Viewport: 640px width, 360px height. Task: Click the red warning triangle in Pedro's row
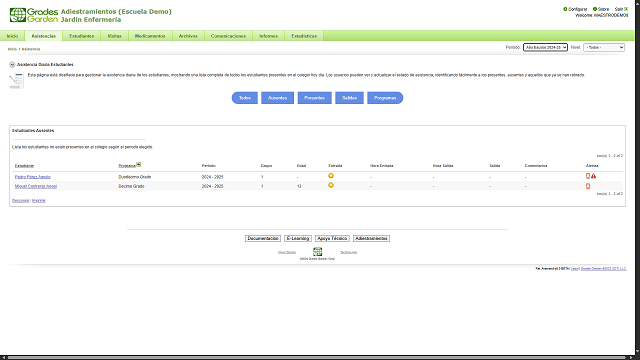tap(593, 176)
